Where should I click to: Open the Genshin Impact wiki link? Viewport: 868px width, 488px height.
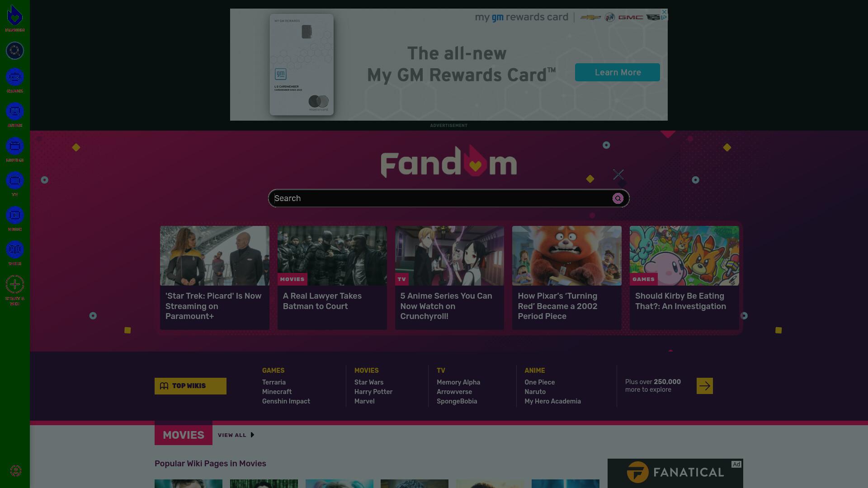(286, 401)
